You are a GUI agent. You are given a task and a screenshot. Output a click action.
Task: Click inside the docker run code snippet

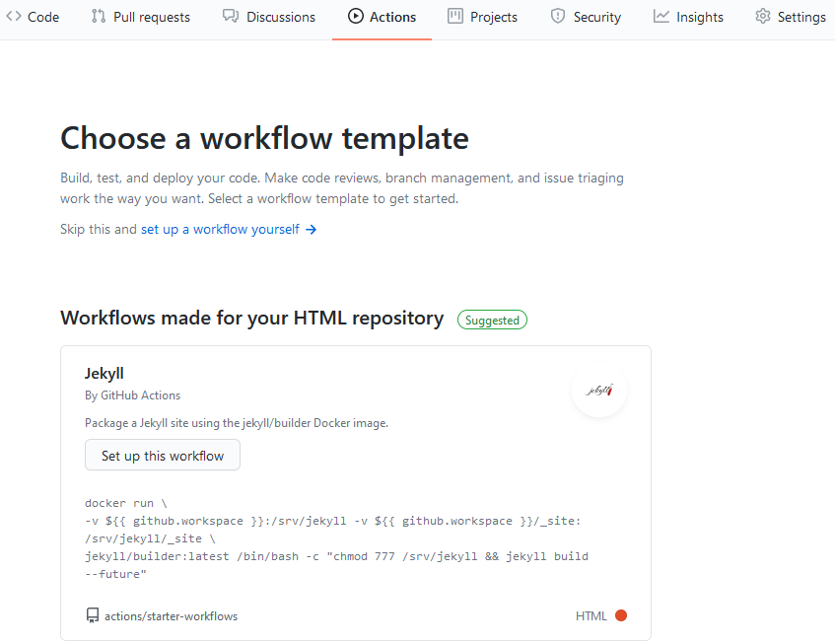pyautogui.click(x=335, y=538)
